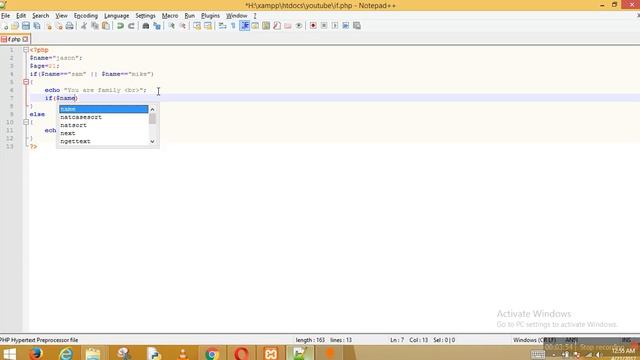
Task: Choose 'natsort' autocomplete suggestion
Action: tap(104, 125)
